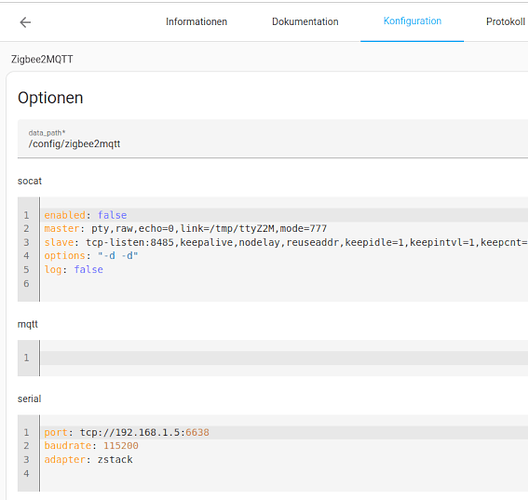The height and width of the screenshot is (500, 528).
Task: Open the Protokoll tab
Action: point(505,22)
